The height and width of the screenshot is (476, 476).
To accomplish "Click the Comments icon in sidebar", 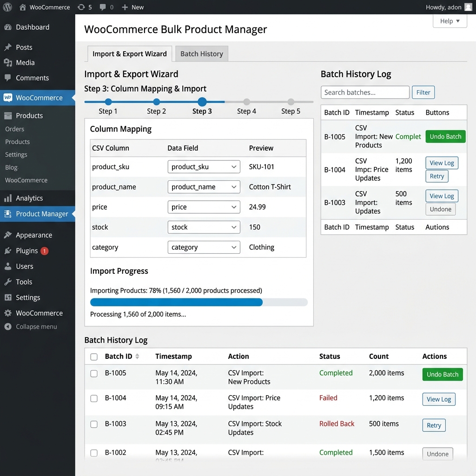I will click(8, 78).
